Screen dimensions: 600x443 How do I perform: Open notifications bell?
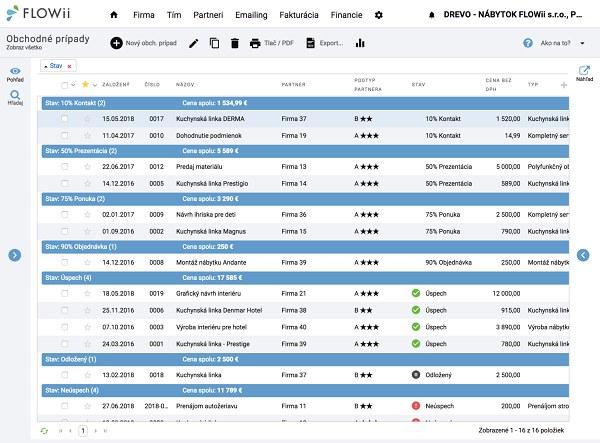click(432, 15)
